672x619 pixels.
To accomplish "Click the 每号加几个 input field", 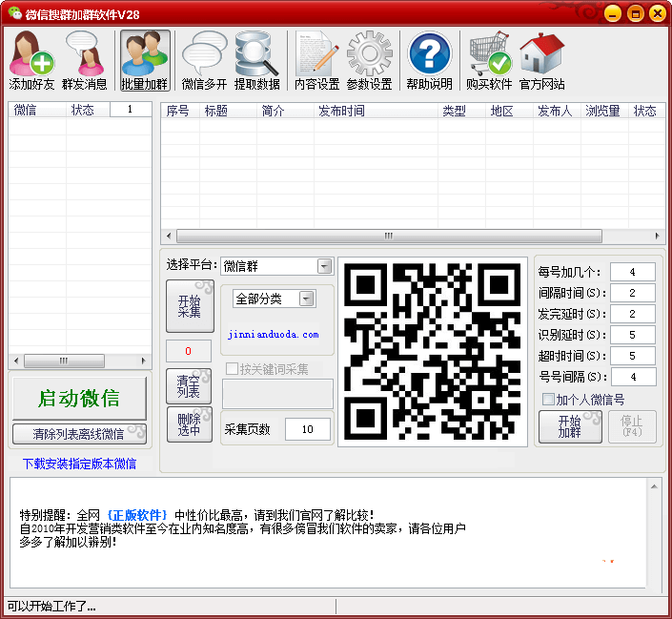I will (x=633, y=272).
